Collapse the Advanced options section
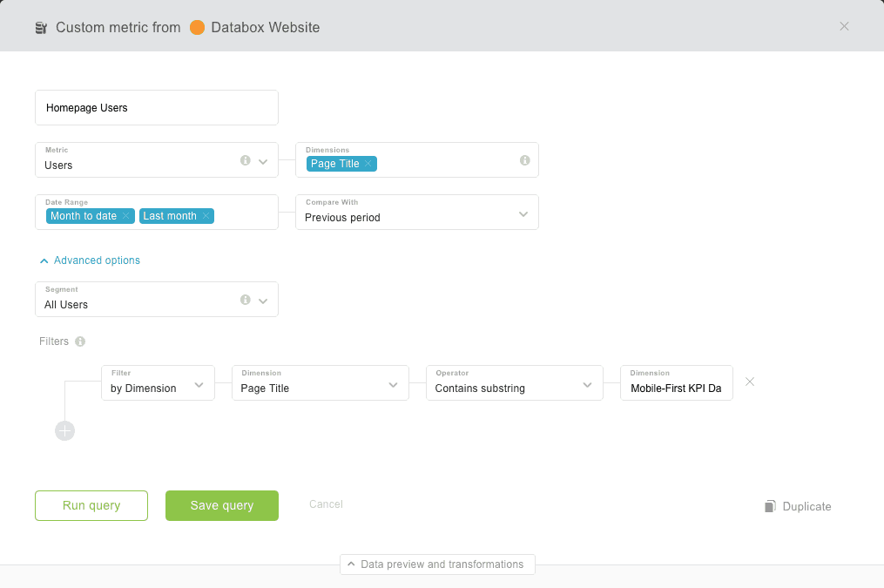 coord(89,260)
